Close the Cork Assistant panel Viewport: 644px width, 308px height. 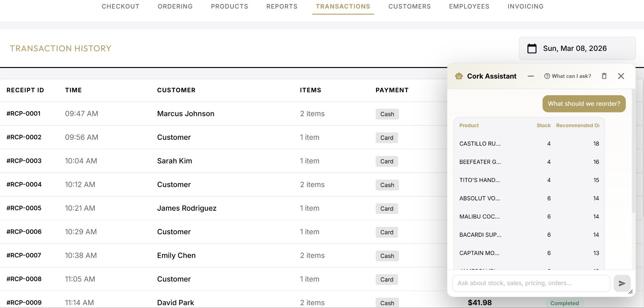click(x=621, y=76)
